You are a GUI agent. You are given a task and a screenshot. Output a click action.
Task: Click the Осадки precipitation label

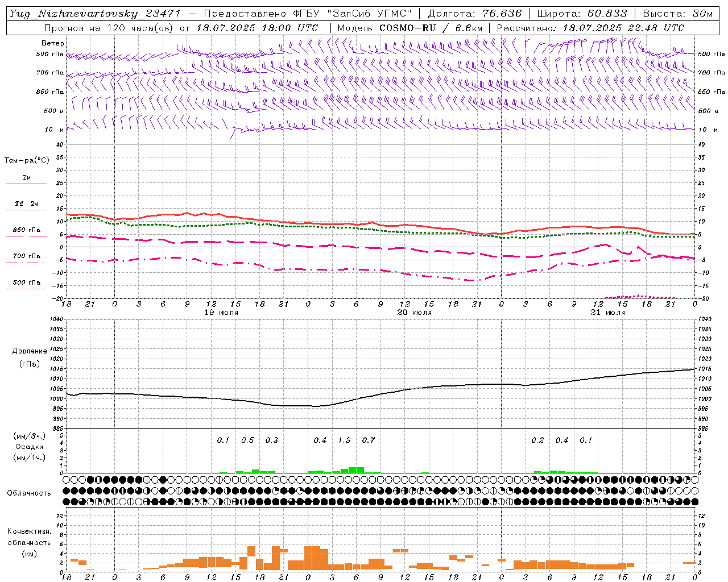click(x=30, y=447)
